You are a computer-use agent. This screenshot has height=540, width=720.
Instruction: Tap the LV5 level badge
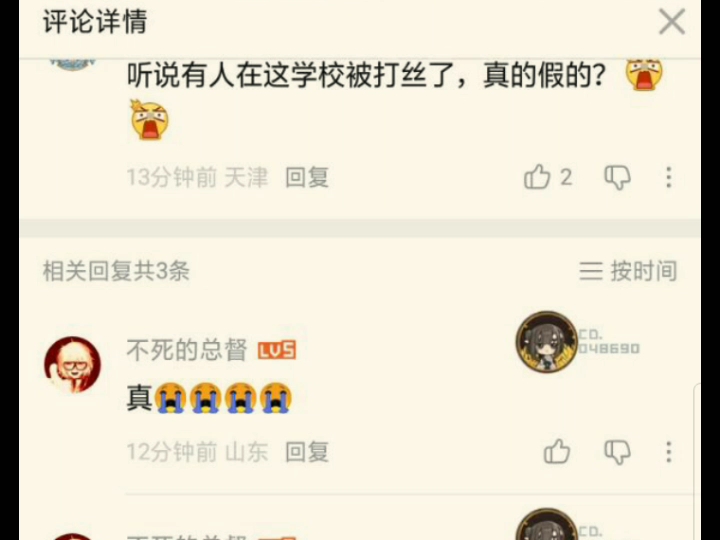[x=277, y=350]
